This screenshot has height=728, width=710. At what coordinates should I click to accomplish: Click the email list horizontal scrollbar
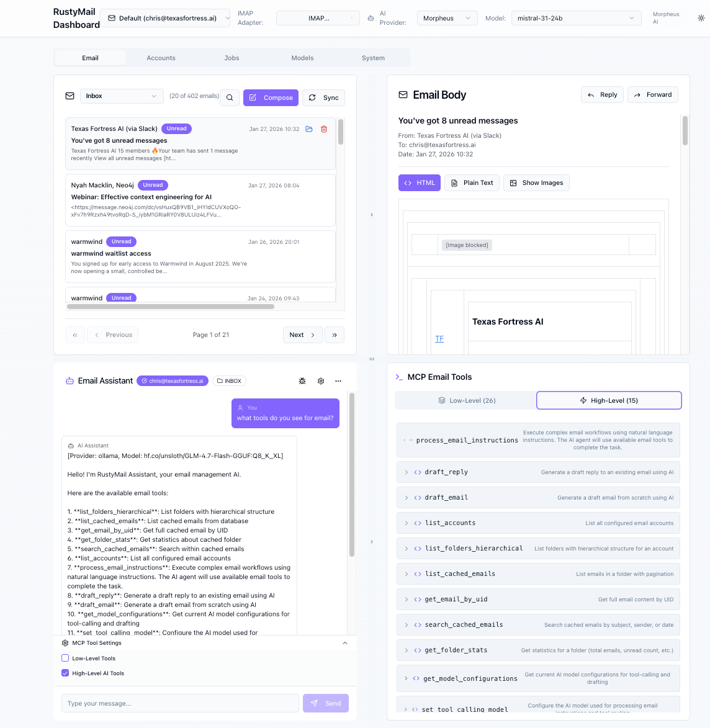pyautogui.click(x=171, y=307)
